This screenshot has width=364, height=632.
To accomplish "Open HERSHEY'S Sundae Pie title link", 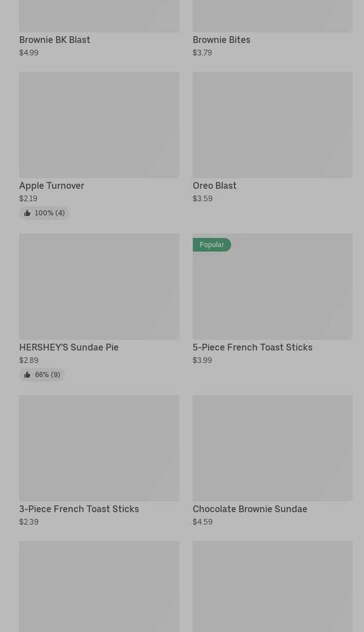I will tap(69, 347).
